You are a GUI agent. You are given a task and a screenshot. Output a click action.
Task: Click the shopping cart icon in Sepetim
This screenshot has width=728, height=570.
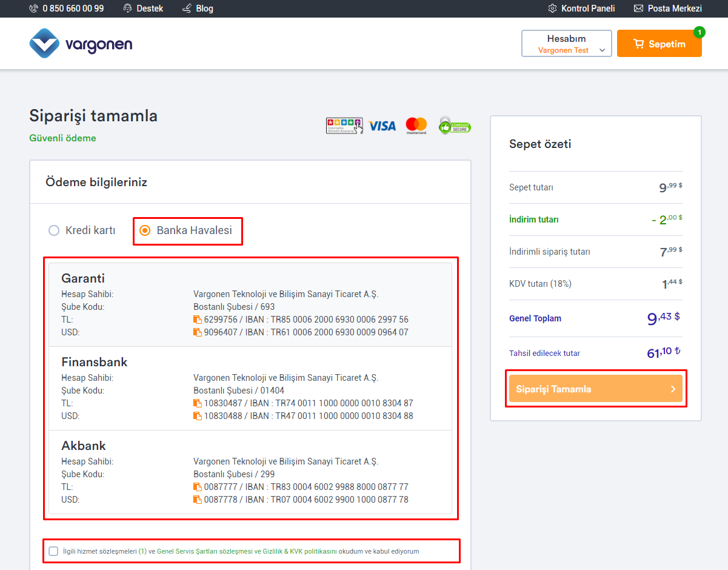[x=638, y=44]
